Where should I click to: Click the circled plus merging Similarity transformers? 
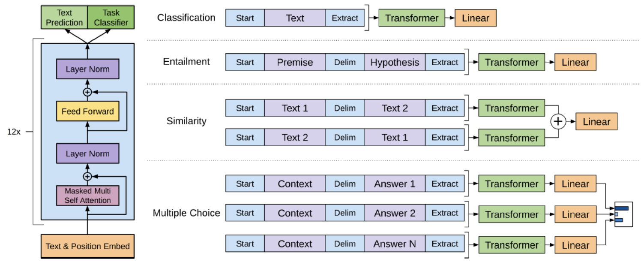click(558, 122)
